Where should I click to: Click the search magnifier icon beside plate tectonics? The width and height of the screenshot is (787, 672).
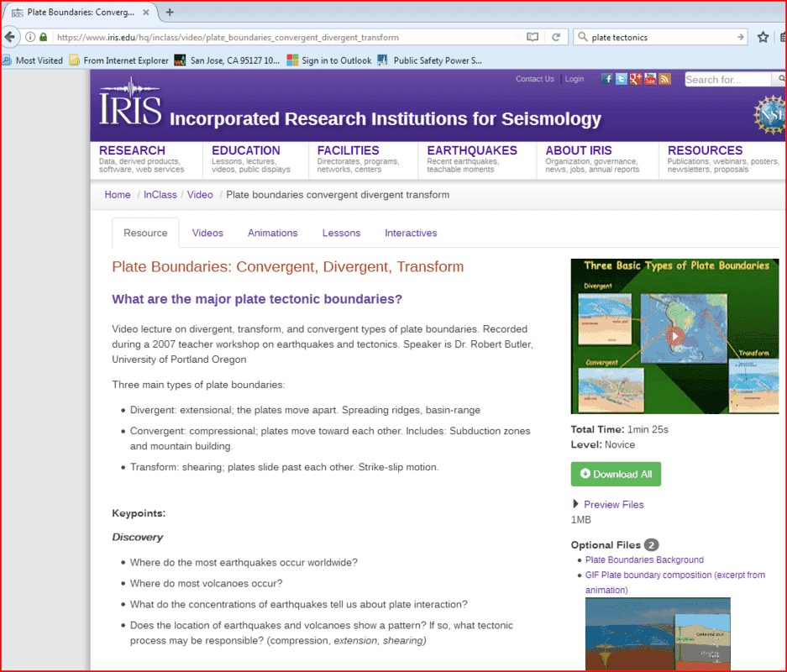click(582, 37)
